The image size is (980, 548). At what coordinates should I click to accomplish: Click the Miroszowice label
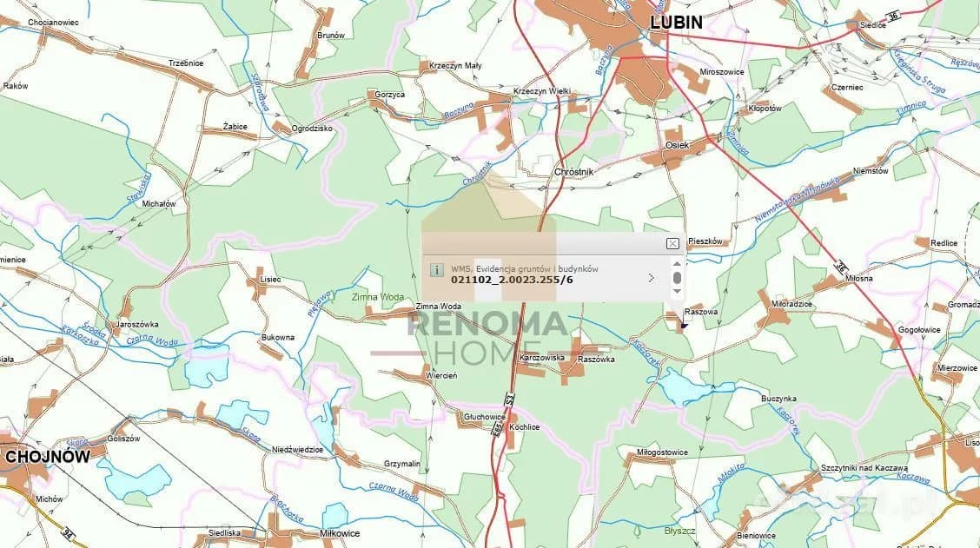pyautogui.click(x=722, y=72)
